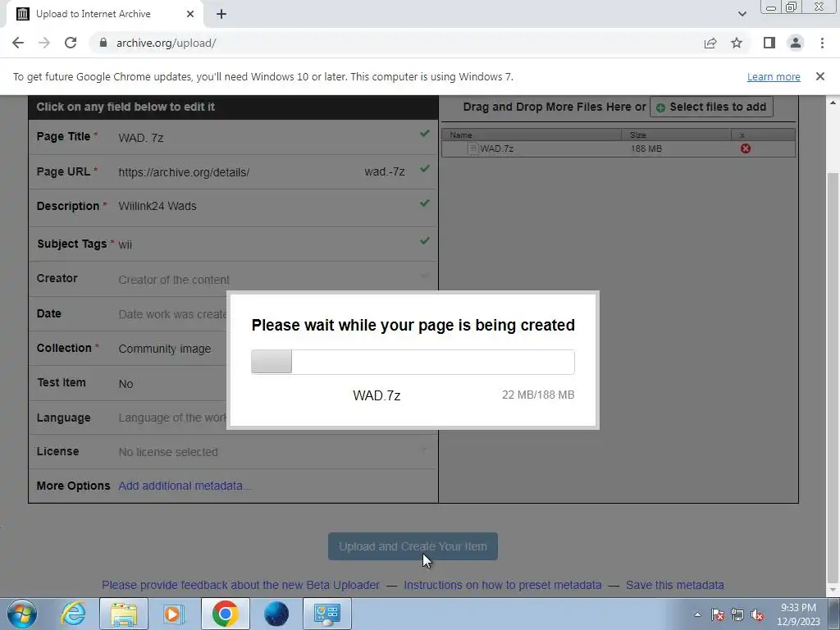The width and height of the screenshot is (840, 630).
Task: Edit the Page URL identifier wad.-7z
Action: pos(384,172)
